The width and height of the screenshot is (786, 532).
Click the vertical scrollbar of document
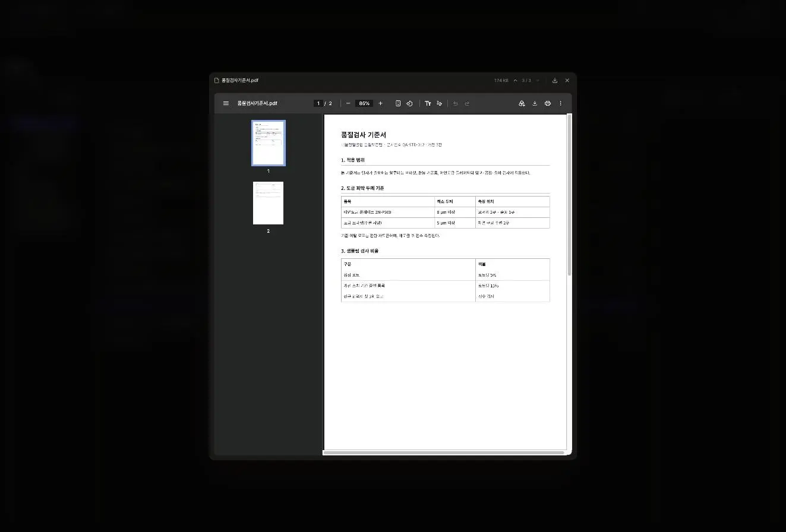click(x=569, y=195)
